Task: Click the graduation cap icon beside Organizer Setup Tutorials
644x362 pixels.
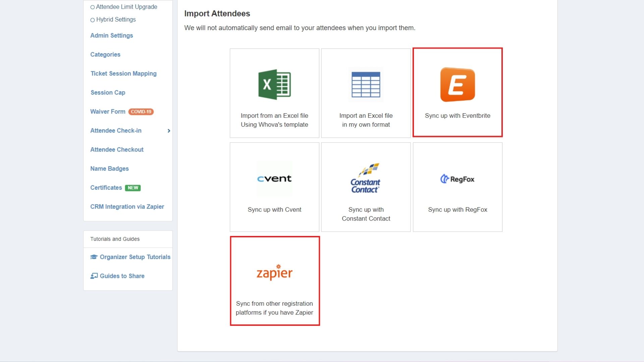Action: [x=94, y=257]
